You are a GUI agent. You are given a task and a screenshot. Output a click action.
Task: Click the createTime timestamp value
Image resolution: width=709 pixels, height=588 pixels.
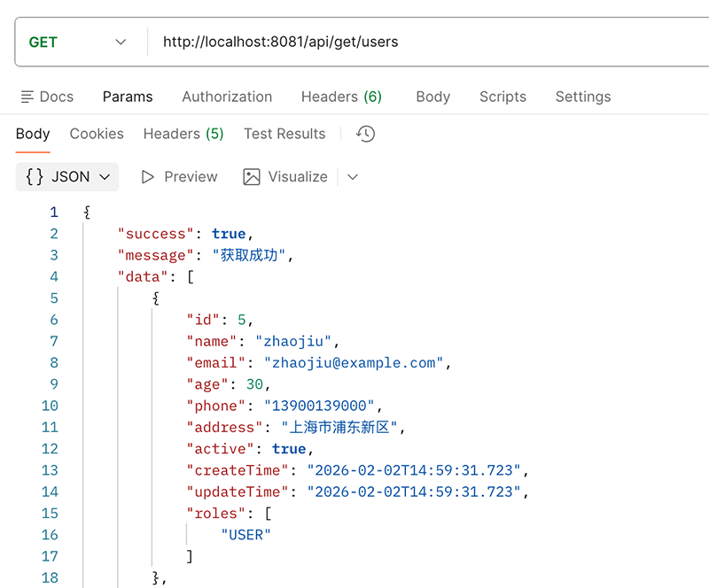pos(414,470)
